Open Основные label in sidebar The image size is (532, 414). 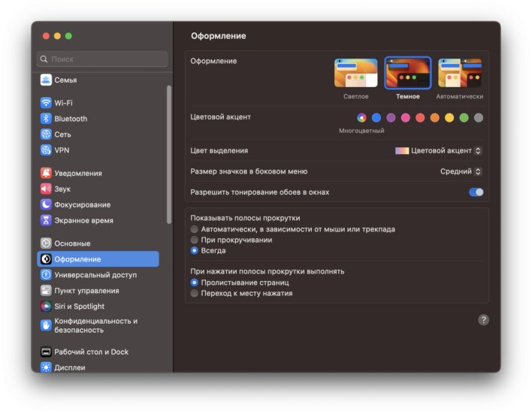72,243
